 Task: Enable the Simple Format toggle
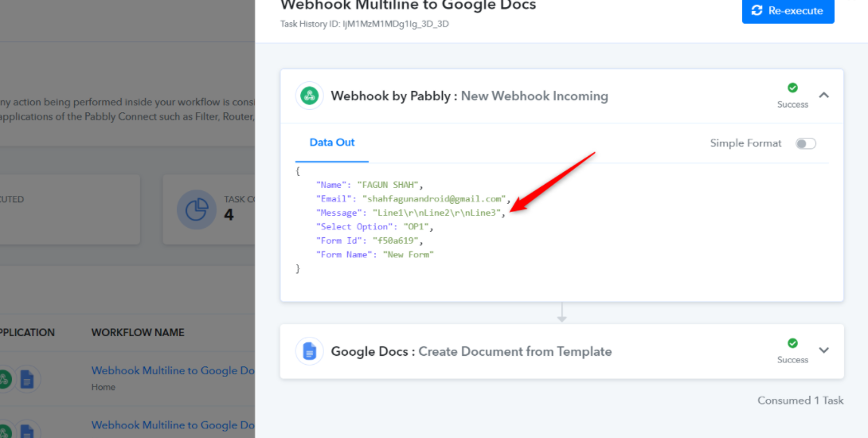pyautogui.click(x=805, y=143)
